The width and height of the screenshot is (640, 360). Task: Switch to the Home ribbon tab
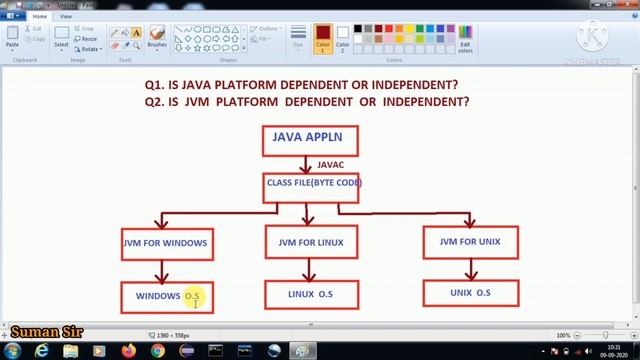(x=40, y=16)
